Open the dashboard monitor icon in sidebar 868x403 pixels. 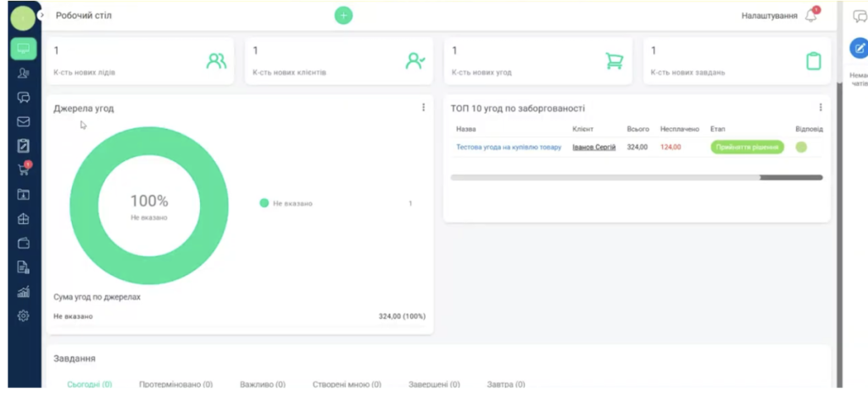pyautogui.click(x=24, y=48)
